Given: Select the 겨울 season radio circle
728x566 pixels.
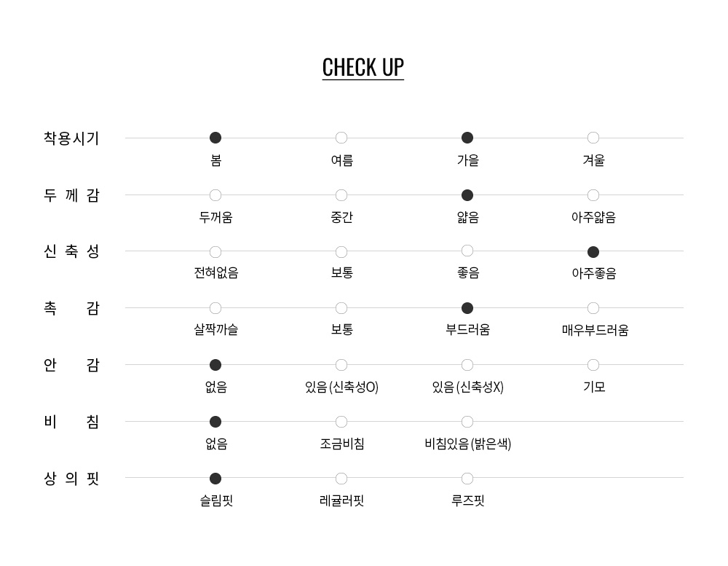Looking at the screenshot, I should 593,138.
